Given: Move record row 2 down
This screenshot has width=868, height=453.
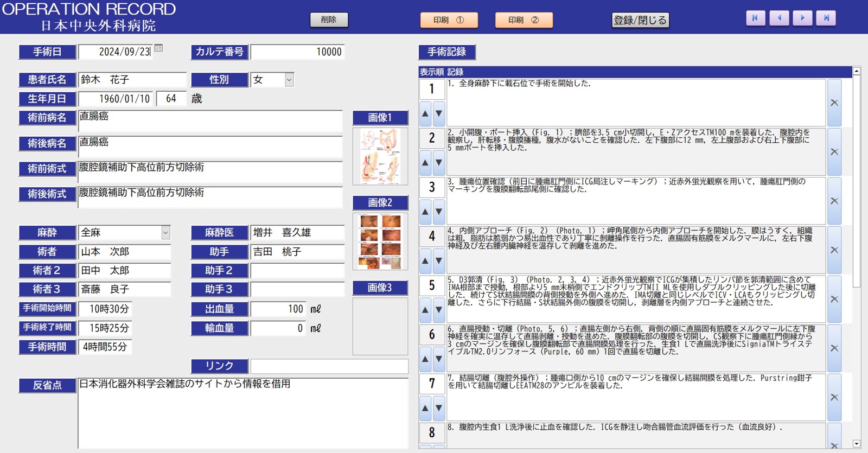Looking at the screenshot, I should pos(439,163).
